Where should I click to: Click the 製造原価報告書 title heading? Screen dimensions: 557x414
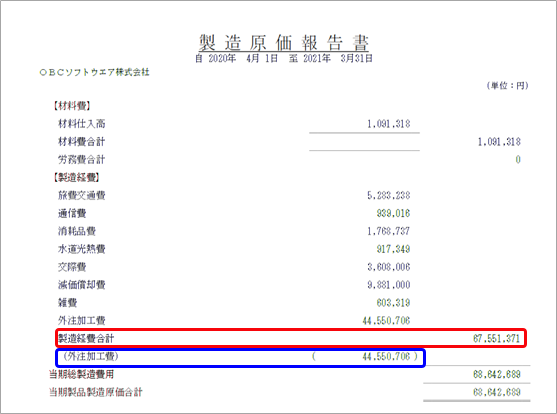pyautogui.click(x=283, y=43)
